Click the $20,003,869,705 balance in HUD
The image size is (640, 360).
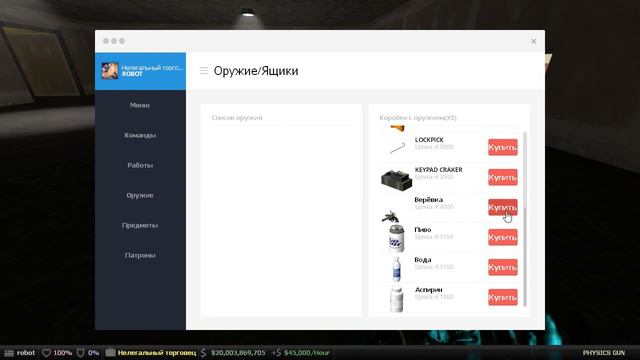coord(238,353)
